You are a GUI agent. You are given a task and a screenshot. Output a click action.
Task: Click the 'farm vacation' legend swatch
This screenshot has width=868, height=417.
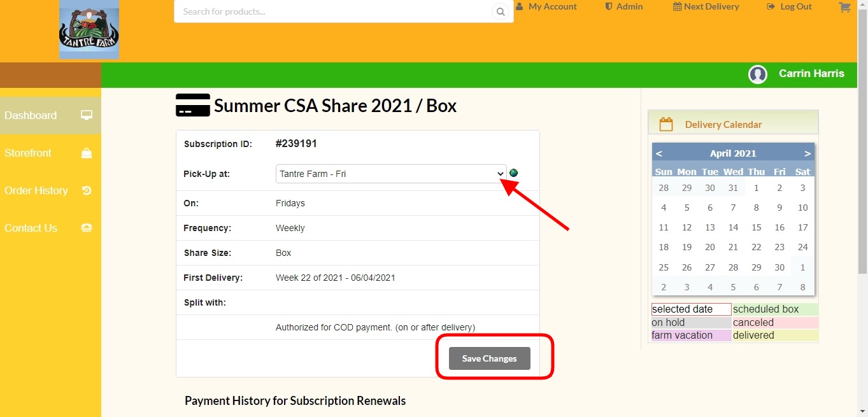click(x=691, y=336)
